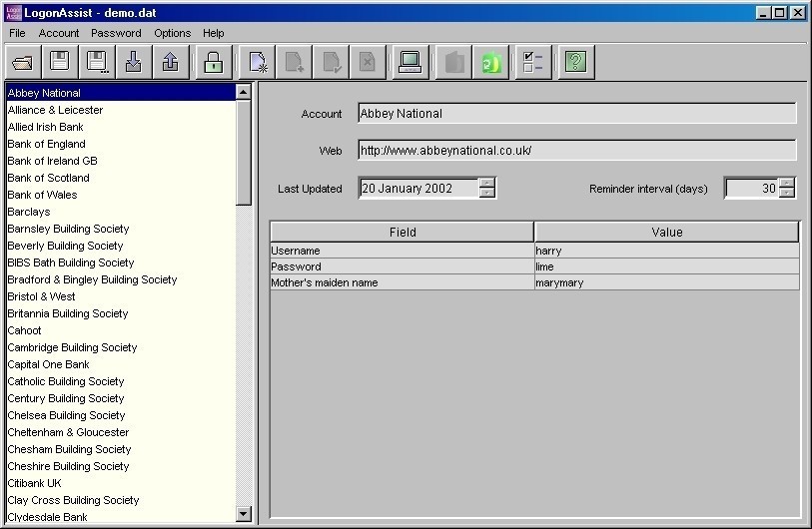Select Cahoot in the account list

click(121, 330)
